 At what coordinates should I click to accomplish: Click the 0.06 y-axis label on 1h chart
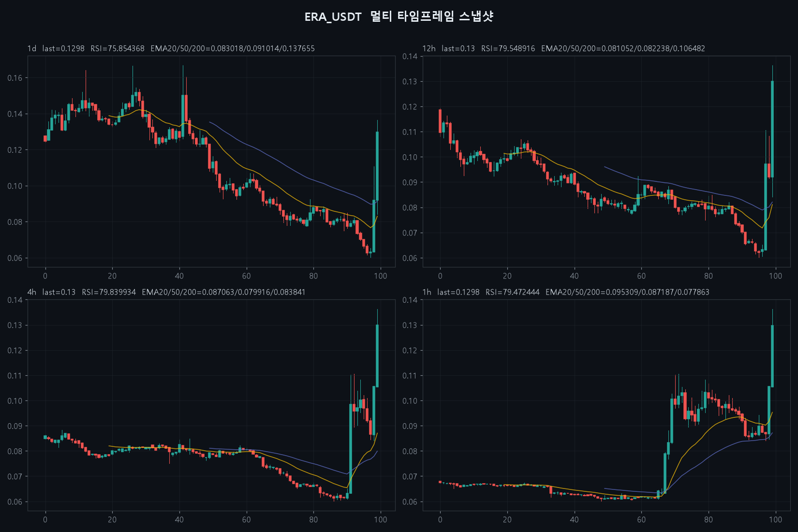pyautogui.click(x=410, y=502)
